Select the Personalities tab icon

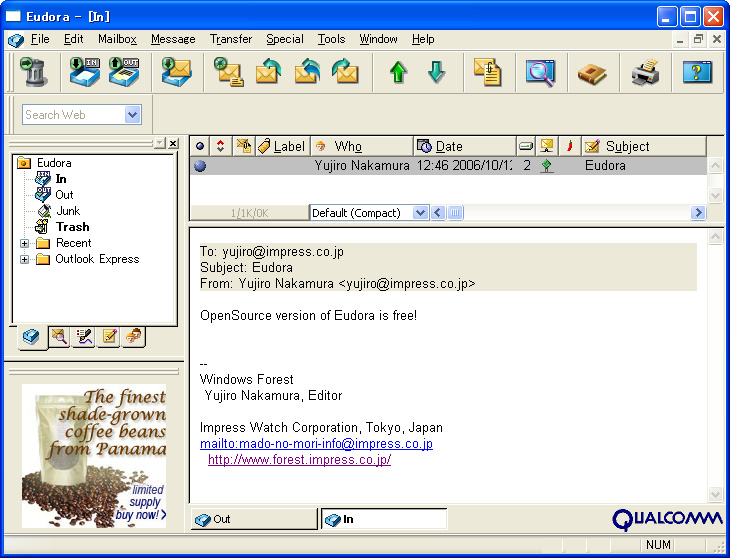coord(134,336)
